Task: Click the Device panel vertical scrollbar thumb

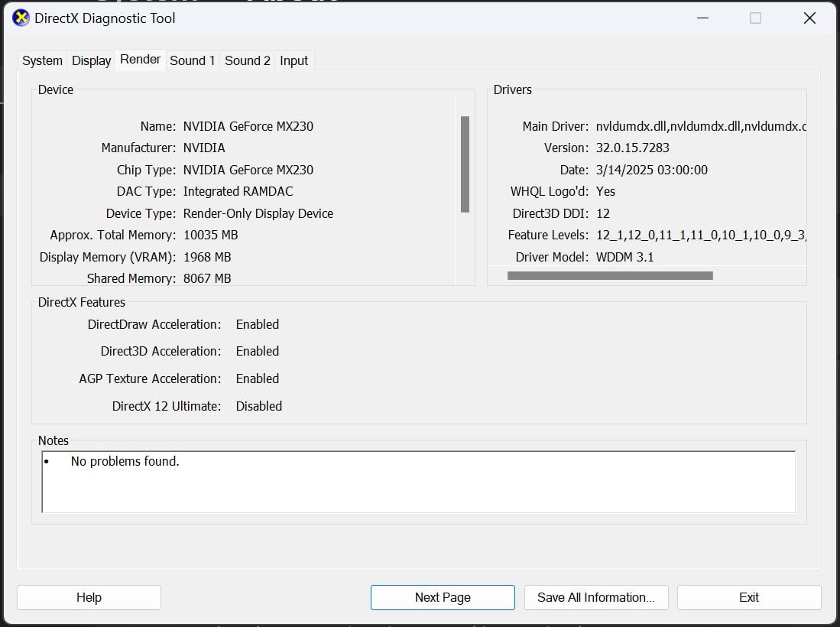Action: click(x=465, y=164)
